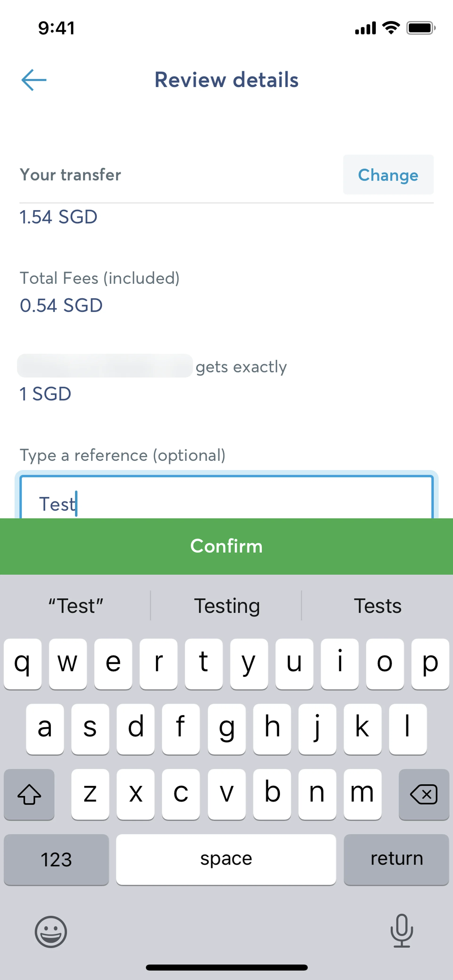Pick the Tests word suggestion
Image resolution: width=453 pixels, height=980 pixels.
378,606
